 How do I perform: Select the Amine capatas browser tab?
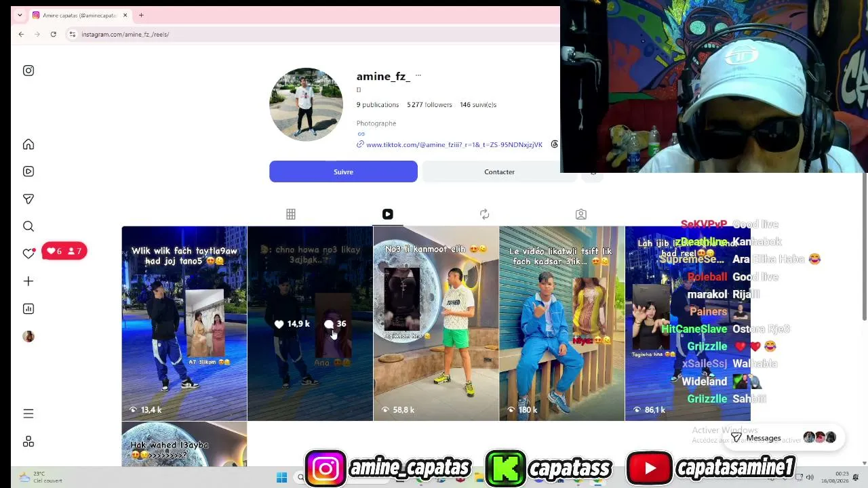[x=80, y=15]
